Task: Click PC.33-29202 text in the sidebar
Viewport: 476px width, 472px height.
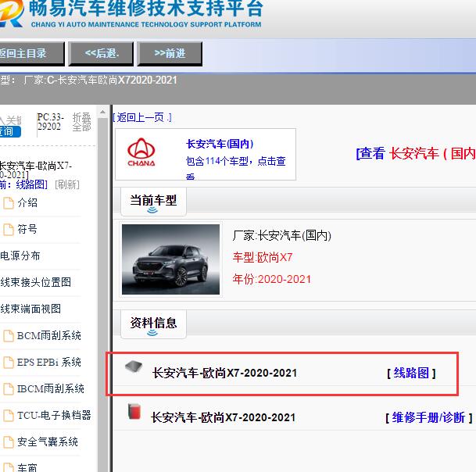Action: [x=50, y=122]
